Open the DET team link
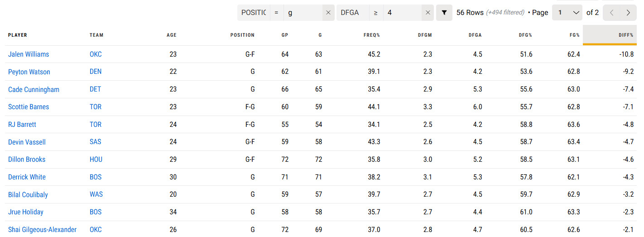Screen dimensions: 644x237 (x=95, y=89)
